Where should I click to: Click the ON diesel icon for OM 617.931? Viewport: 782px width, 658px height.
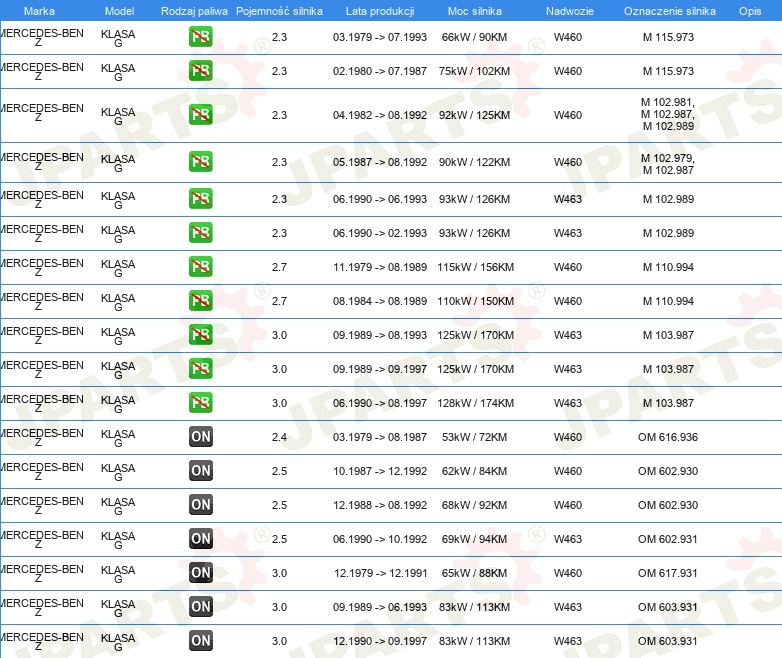[x=200, y=573]
